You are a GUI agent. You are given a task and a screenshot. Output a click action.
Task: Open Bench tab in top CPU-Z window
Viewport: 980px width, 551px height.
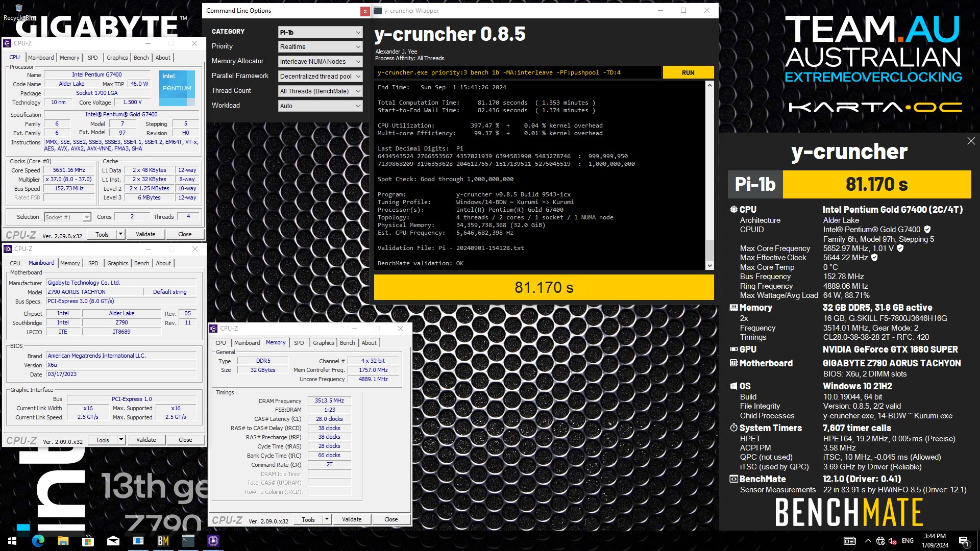pyautogui.click(x=141, y=58)
